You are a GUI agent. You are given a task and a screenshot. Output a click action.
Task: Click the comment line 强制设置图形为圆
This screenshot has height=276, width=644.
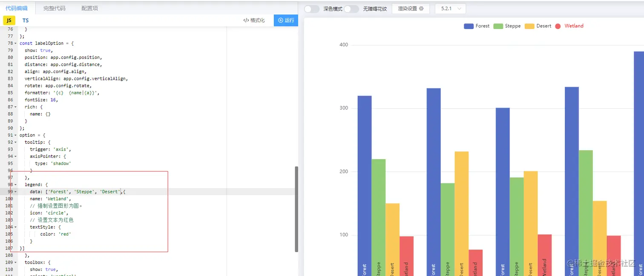(x=56, y=206)
